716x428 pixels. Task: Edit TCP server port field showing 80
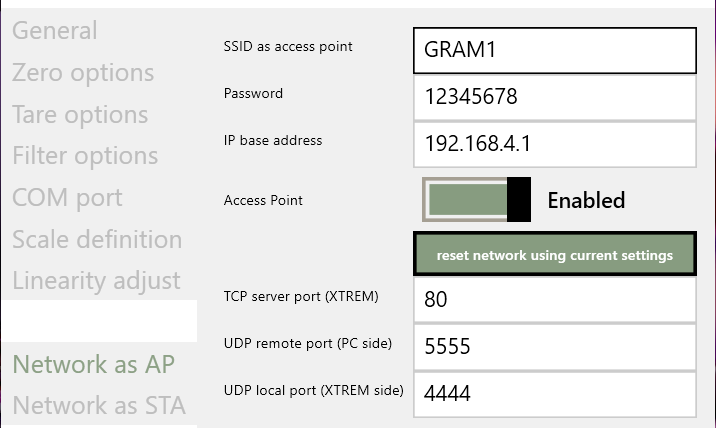555,300
